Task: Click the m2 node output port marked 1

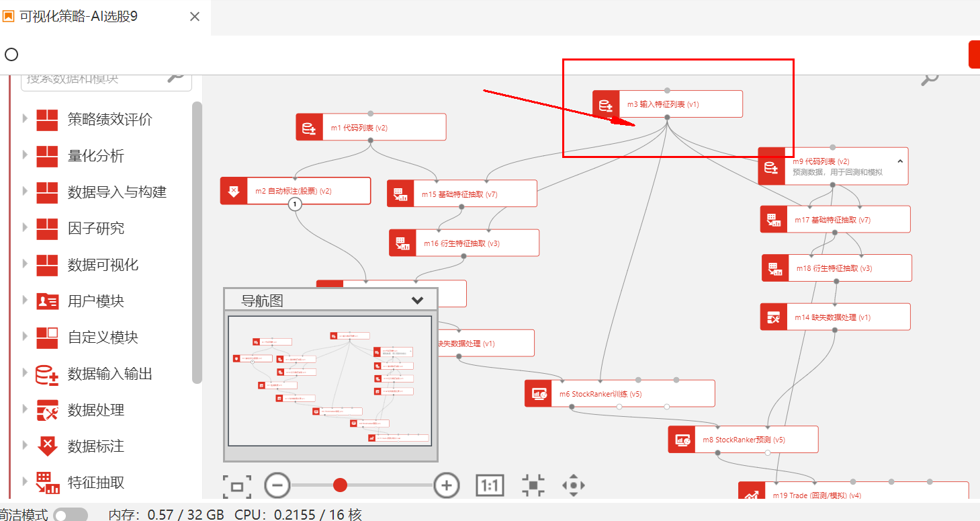Action: click(295, 204)
